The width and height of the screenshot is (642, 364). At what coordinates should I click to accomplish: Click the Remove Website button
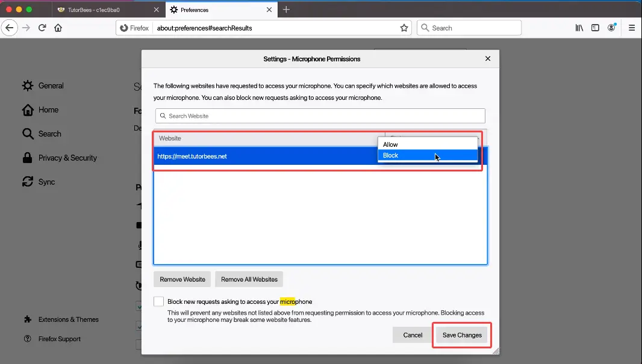(x=182, y=279)
